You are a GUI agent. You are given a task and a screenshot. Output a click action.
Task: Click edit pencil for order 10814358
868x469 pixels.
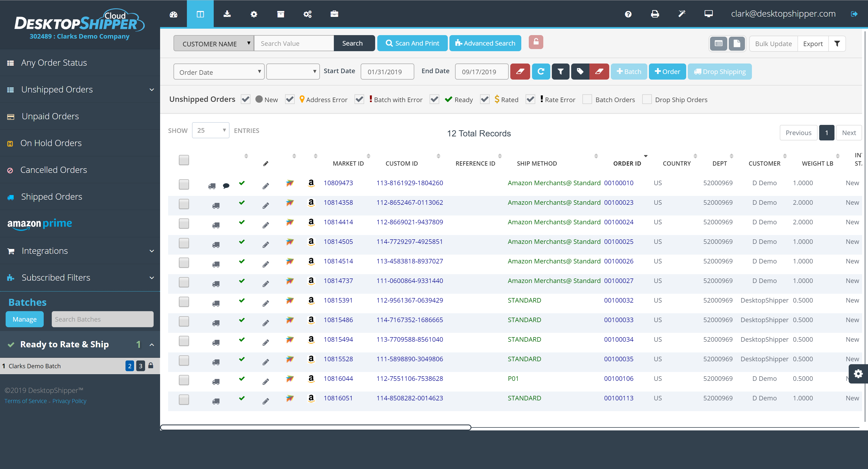coord(265,205)
